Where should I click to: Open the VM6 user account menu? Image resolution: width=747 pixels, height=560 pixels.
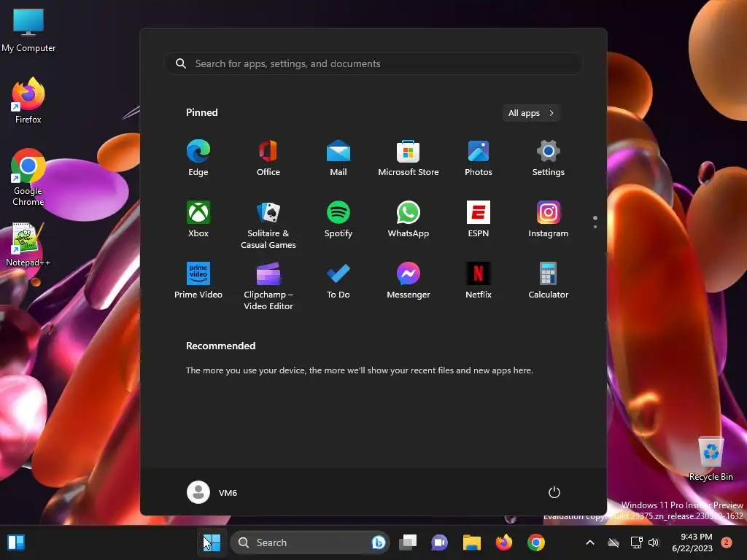click(x=212, y=492)
